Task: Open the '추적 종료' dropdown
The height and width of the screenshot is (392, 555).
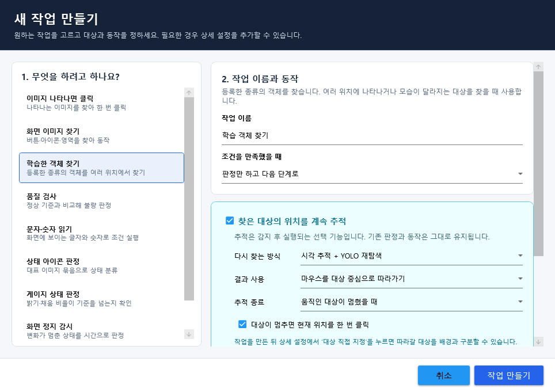Action: coord(411,302)
